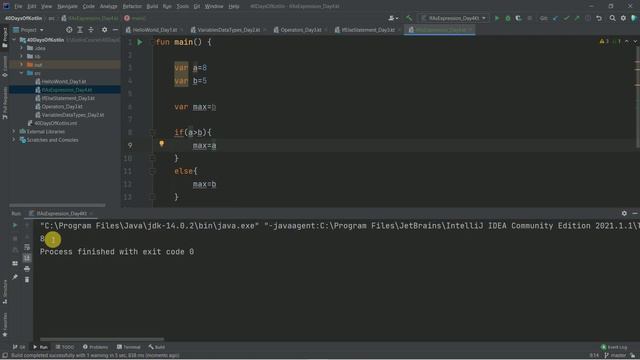The width and height of the screenshot is (640, 360).
Task: Run the program with the green toolbar arrow
Action: tap(497, 18)
